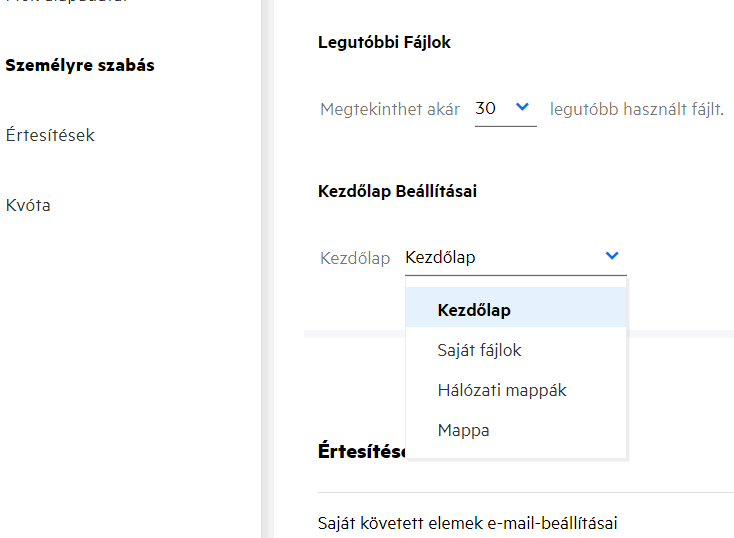
Task: Click the chevron on the recent files count dropdown
Action: (521, 108)
